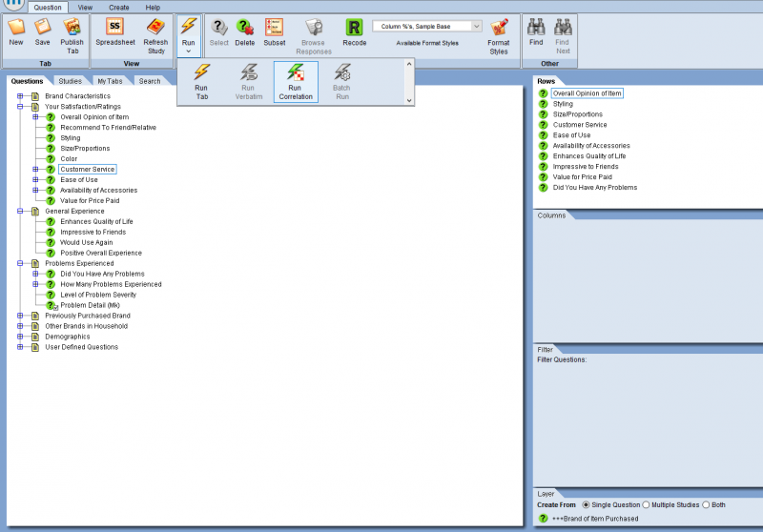Collapse the Problems Experienced folder

click(x=20, y=263)
